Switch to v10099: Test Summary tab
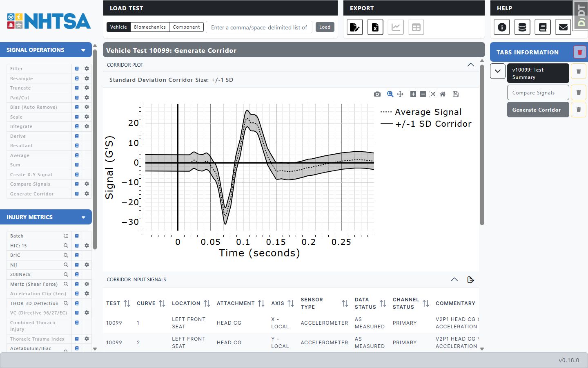588x368 pixels. tap(538, 73)
